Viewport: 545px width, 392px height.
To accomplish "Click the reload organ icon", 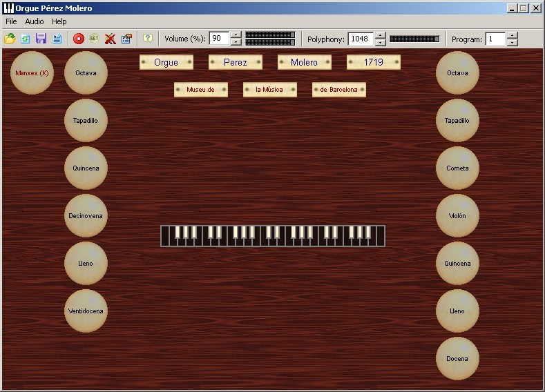I will point(26,39).
